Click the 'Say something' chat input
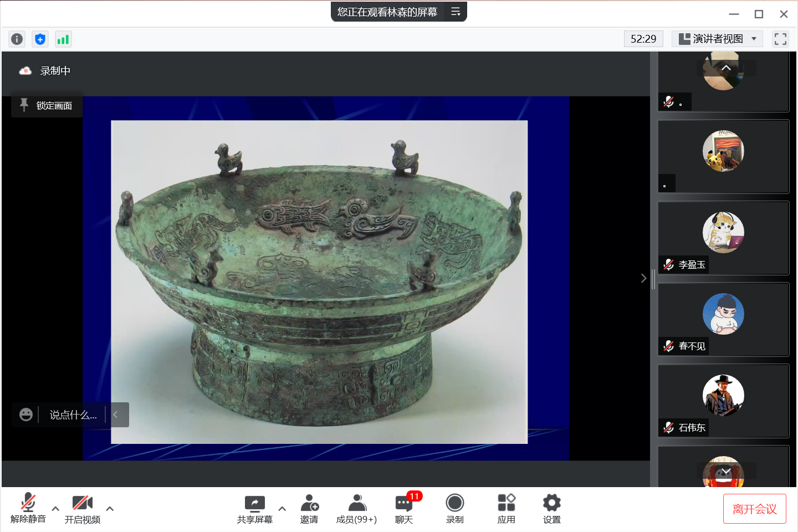This screenshot has height=532, width=798. click(x=73, y=415)
